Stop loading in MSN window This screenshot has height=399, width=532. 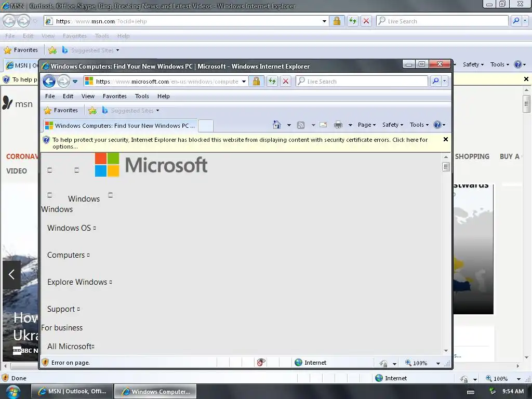pos(366,21)
